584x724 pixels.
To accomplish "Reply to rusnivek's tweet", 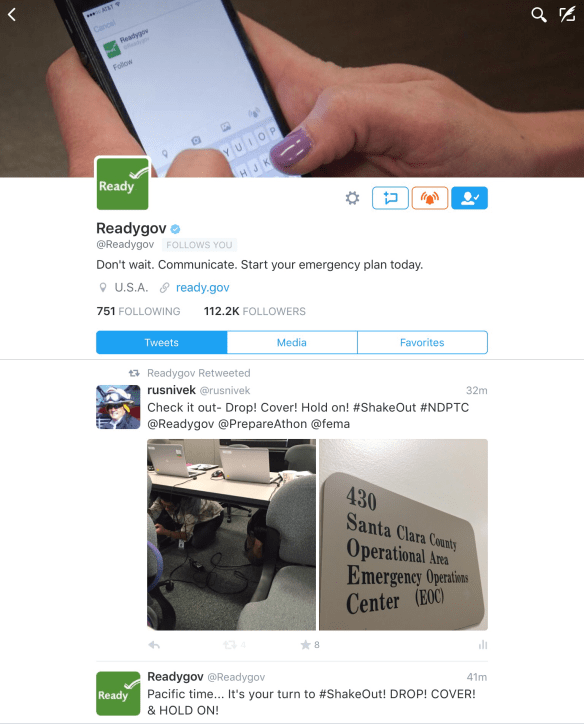I will click(154, 645).
